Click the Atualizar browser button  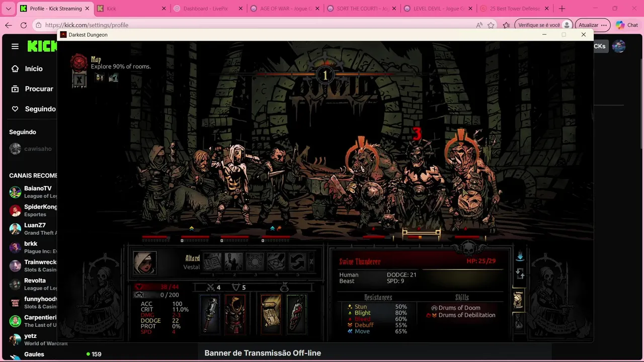(x=593, y=25)
